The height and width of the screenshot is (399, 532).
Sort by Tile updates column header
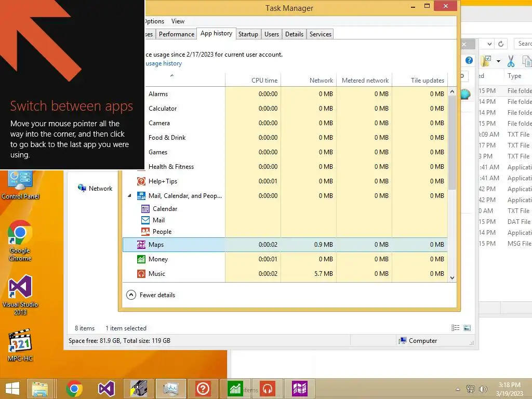click(x=420, y=80)
